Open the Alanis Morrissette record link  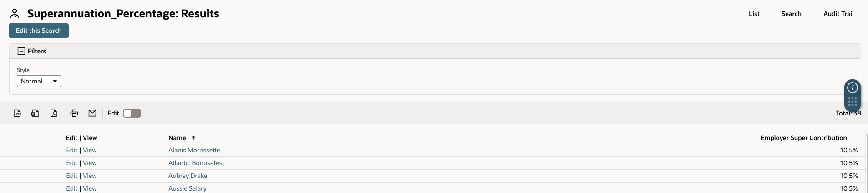coord(194,150)
